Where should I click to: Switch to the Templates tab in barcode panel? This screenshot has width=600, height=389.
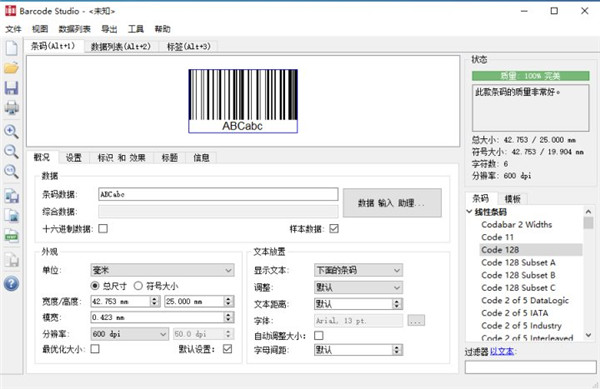pos(512,199)
